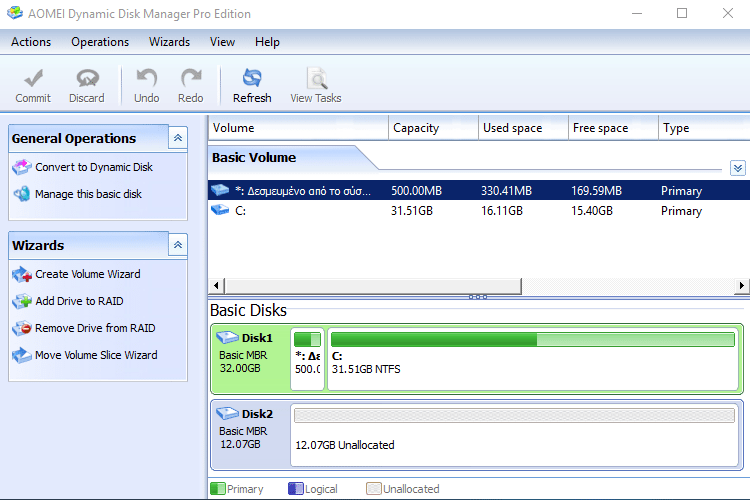Open the View menu
The image size is (750, 500).
coord(222,42)
